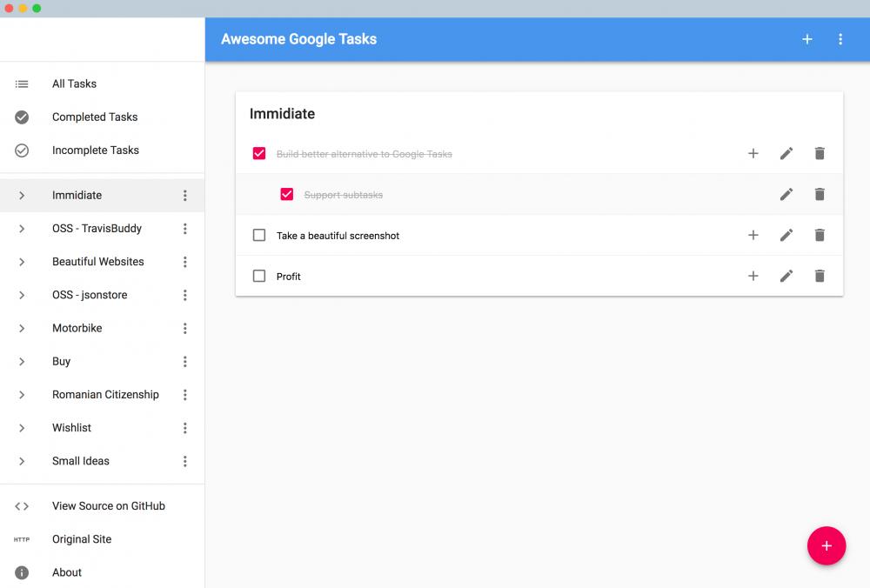Edit the 'Take a beautiful screenshot' task
Viewport: 870px width, 588px height.
pos(786,235)
